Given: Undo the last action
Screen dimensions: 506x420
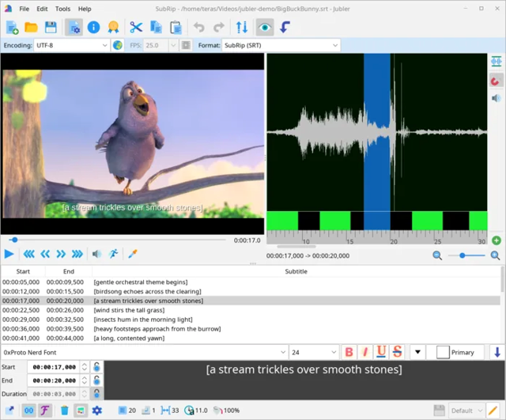Looking at the screenshot, I should click(x=198, y=27).
